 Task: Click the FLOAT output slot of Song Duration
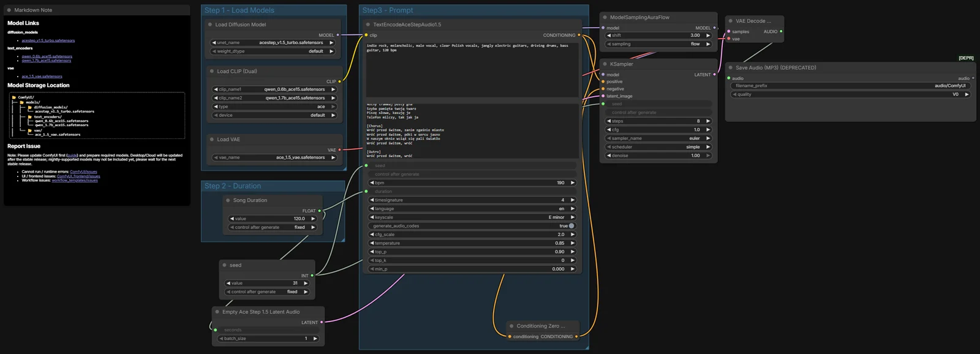coord(319,211)
